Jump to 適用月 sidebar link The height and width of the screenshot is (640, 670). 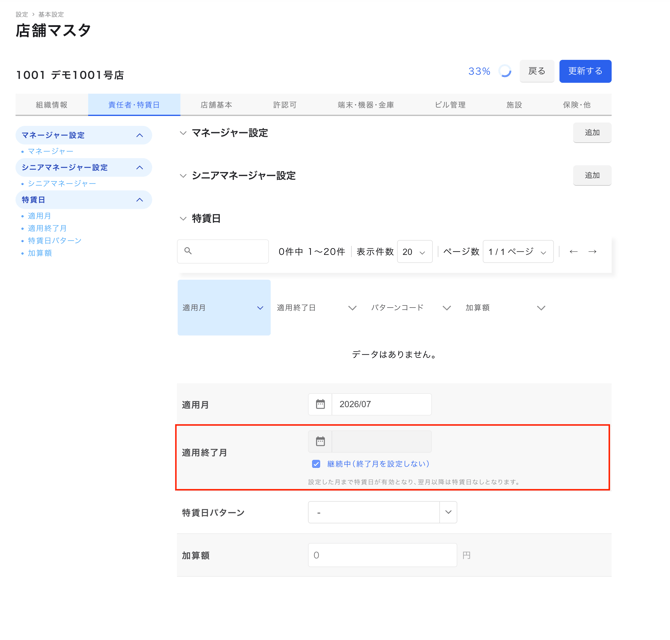(x=39, y=216)
